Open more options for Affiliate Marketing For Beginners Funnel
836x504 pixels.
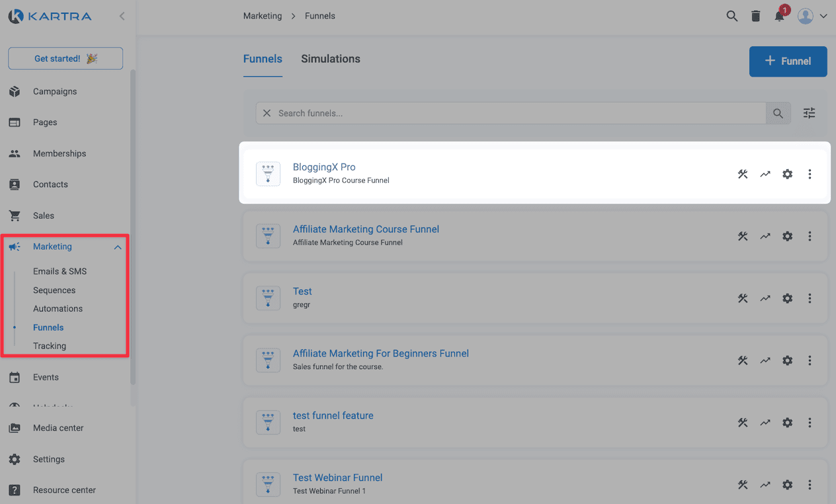point(810,360)
